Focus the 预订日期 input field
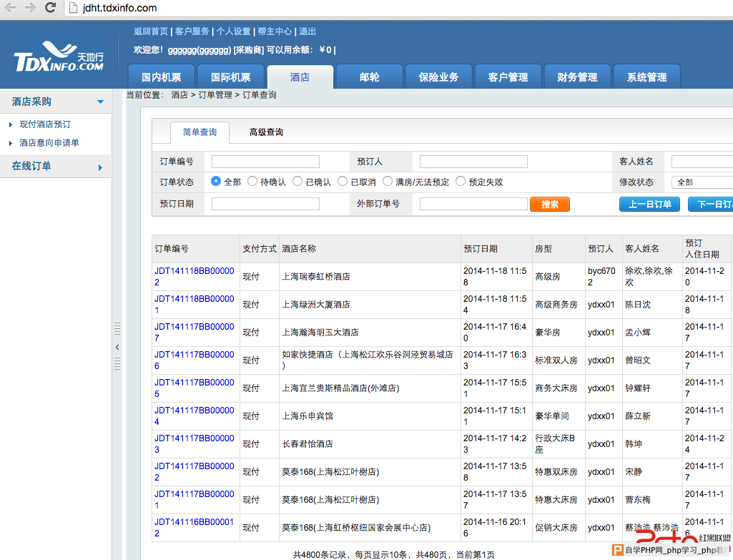733x560 pixels. pos(265,204)
